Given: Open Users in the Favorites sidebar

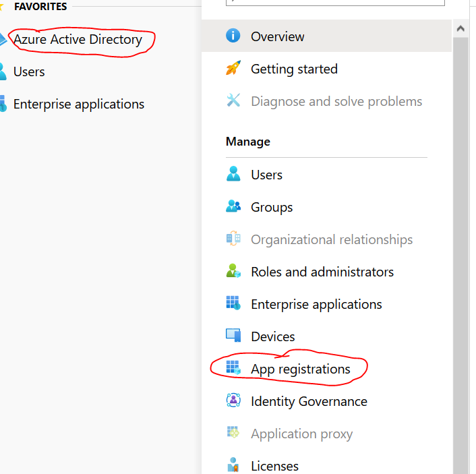Looking at the screenshot, I should pos(29,71).
